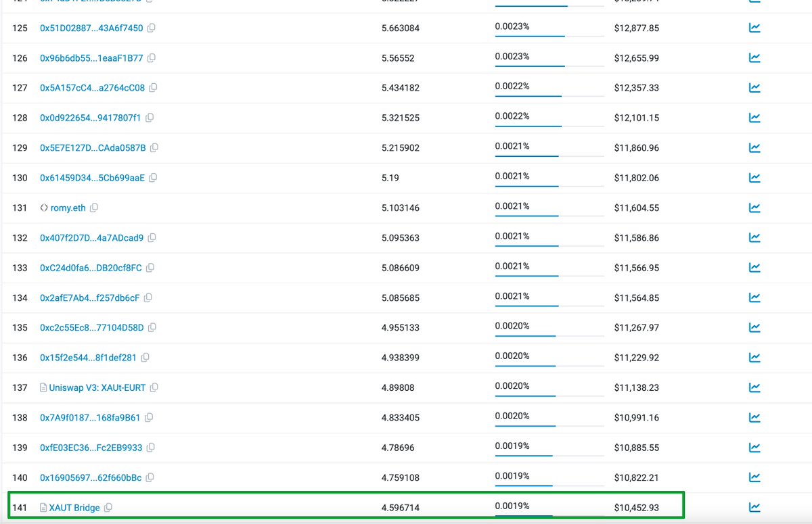Open holder 0xfE03EC36...Fc2EB9933
Viewport: 812px width, 524px height.
tap(91, 448)
